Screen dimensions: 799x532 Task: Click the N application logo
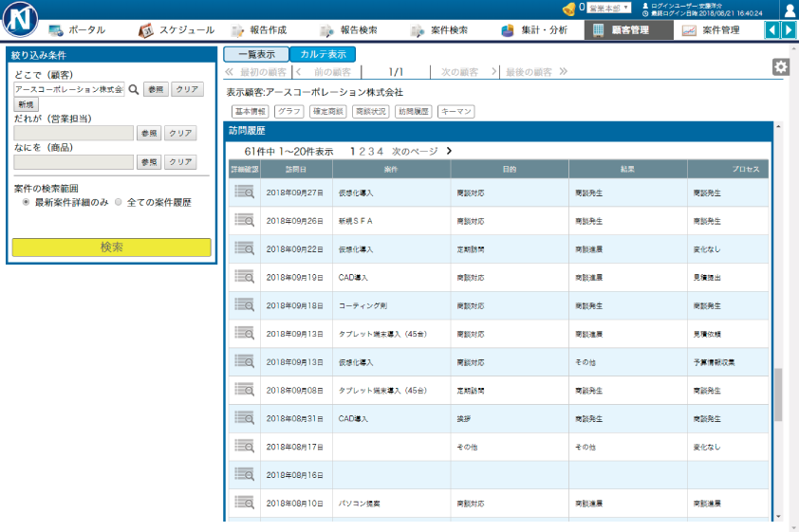tap(20, 19)
